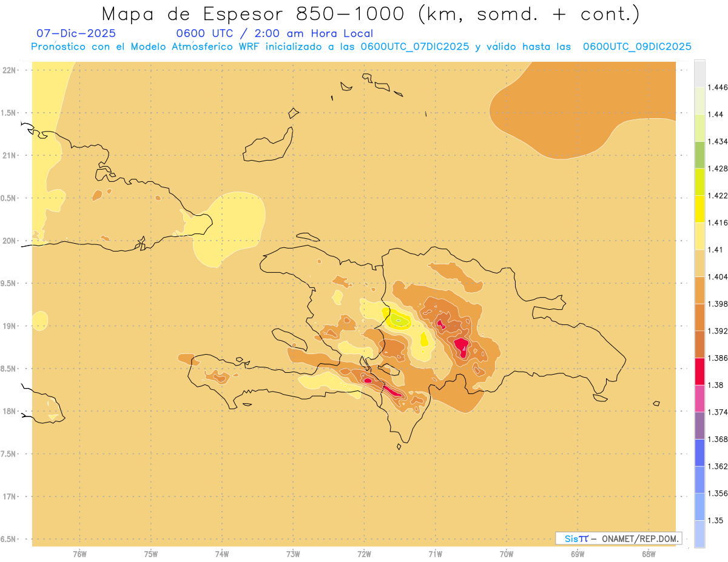This screenshot has width=728, height=562.
Task: Click the legend value '1.446'
Action: (717, 87)
